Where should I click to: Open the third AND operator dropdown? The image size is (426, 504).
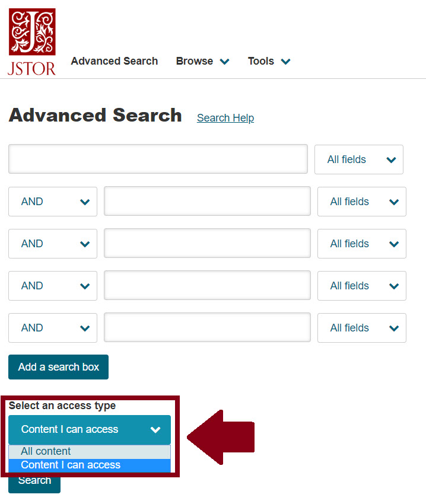[53, 286]
